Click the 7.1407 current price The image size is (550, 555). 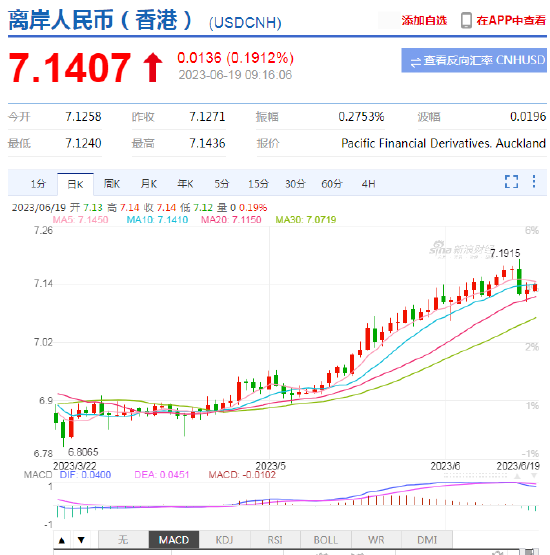coord(70,67)
